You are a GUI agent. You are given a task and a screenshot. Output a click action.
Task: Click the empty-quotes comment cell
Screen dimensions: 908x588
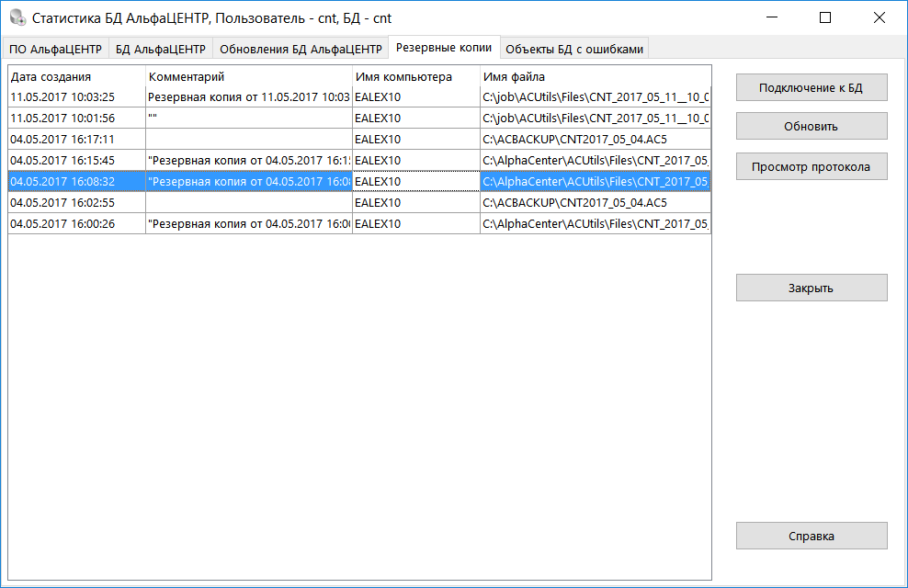pos(249,119)
